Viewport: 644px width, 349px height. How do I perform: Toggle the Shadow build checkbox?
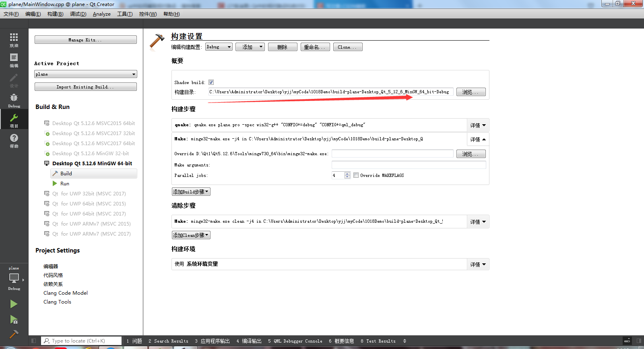(x=211, y=82)
